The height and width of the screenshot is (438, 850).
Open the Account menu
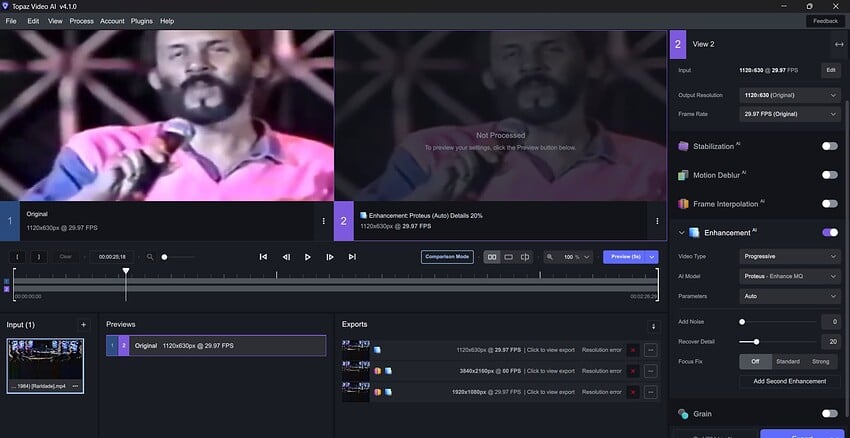pyautogui.click(x=112, y=21)
